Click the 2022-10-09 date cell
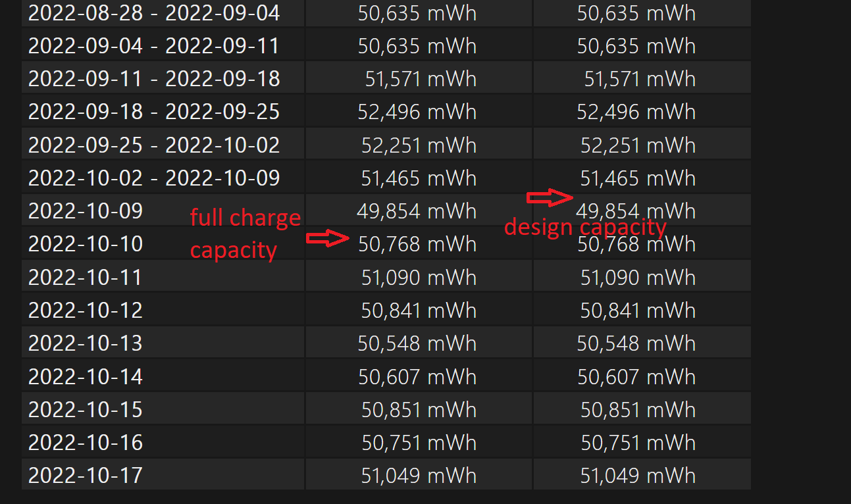 [x=163, y=211]
